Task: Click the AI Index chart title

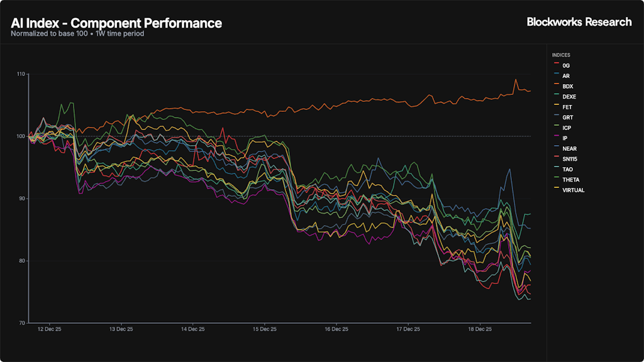Action: coord(116,23)
